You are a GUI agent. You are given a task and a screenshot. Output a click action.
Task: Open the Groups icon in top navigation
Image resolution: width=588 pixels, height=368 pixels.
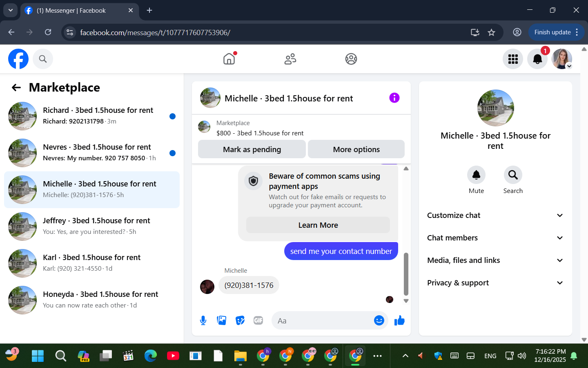(351, 59)
